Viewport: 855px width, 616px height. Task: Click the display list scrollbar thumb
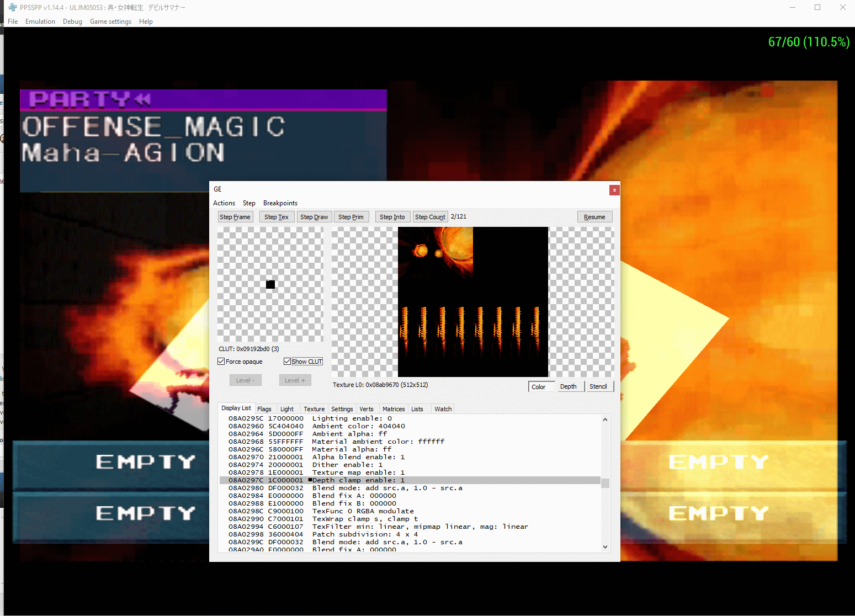[606, 483]
